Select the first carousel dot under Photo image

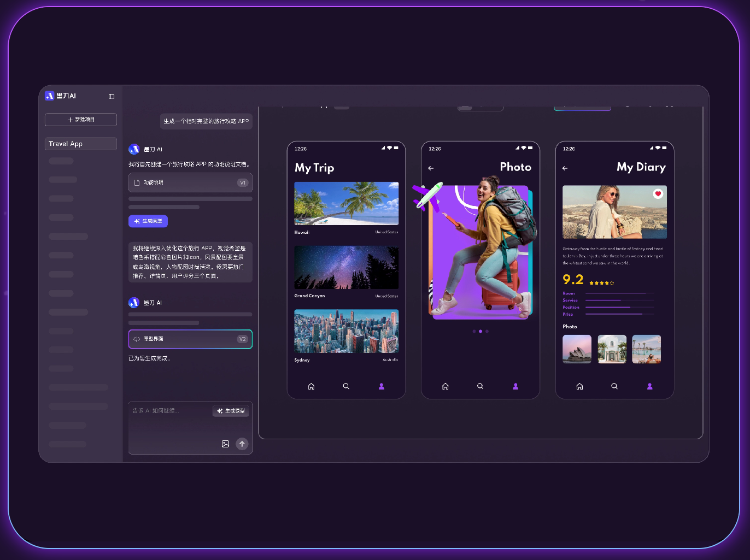coord(474,331)
